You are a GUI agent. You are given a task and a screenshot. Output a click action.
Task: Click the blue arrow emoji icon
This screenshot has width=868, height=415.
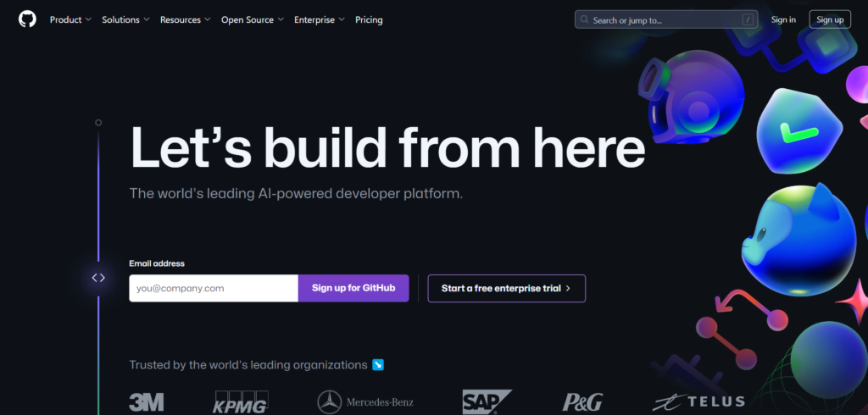[378, 365]
